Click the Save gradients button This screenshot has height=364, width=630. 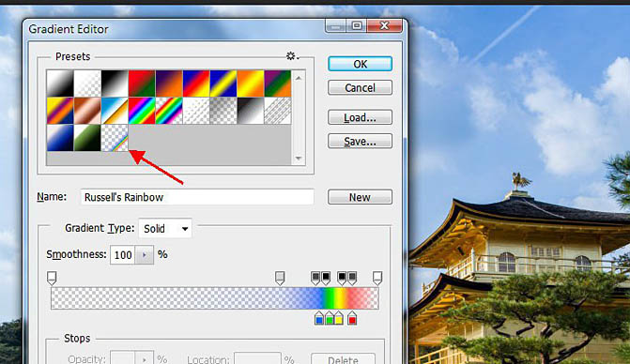[360, 141]
